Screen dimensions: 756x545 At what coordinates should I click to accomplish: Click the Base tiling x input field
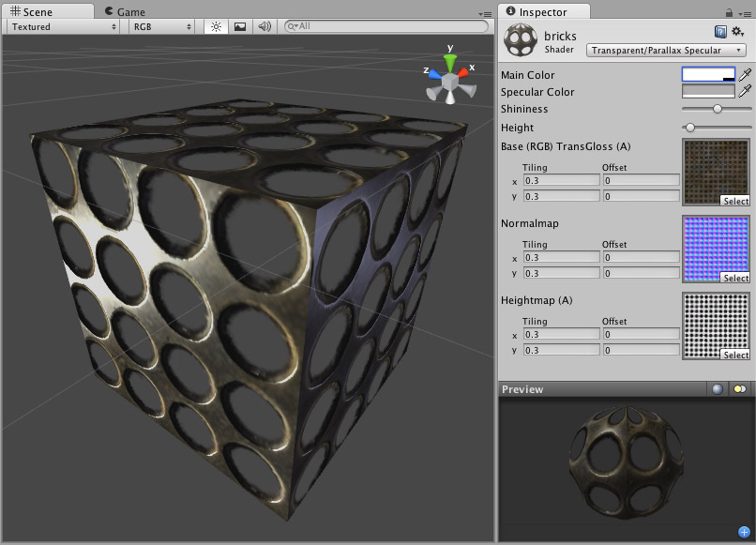(x=561, y=179)
